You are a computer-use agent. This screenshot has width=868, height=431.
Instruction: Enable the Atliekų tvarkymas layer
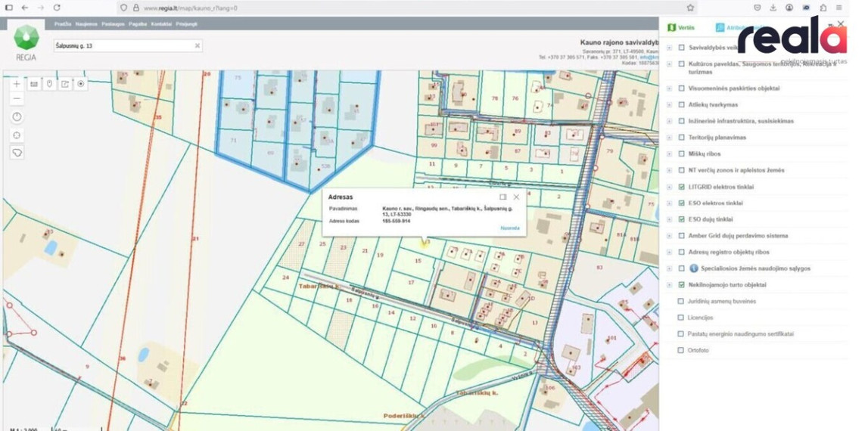[x=681, y=104]
